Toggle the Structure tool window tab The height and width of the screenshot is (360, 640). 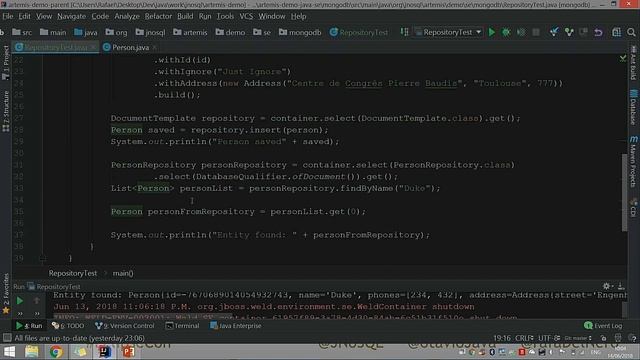(x=6, y=111)
